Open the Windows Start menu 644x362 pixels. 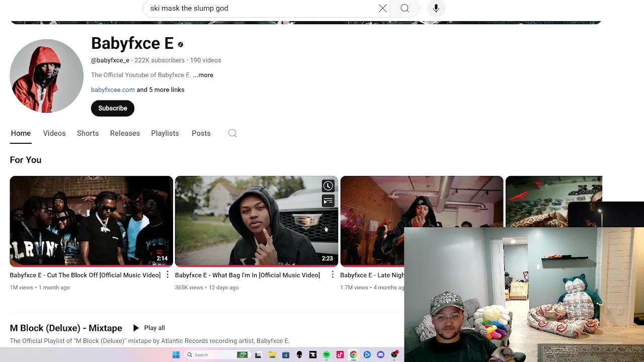pos(176,355)
